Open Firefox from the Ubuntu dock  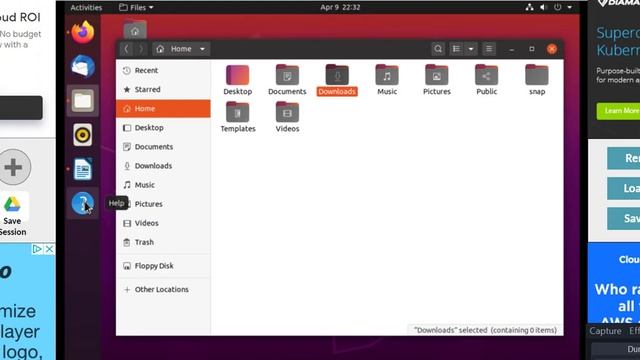(83, 32)
